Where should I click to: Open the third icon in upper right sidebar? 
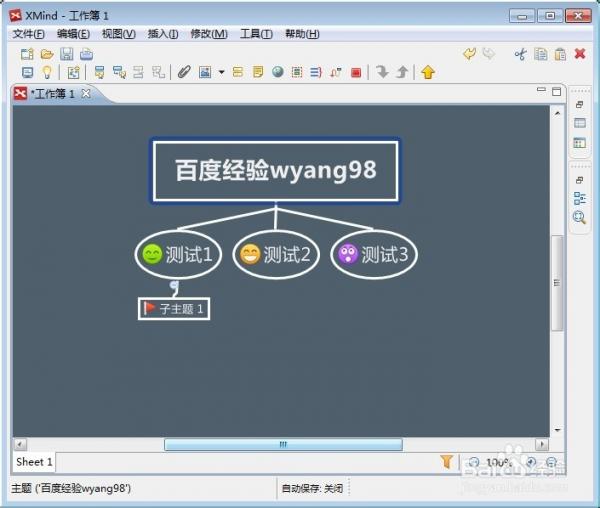(580, 143)
